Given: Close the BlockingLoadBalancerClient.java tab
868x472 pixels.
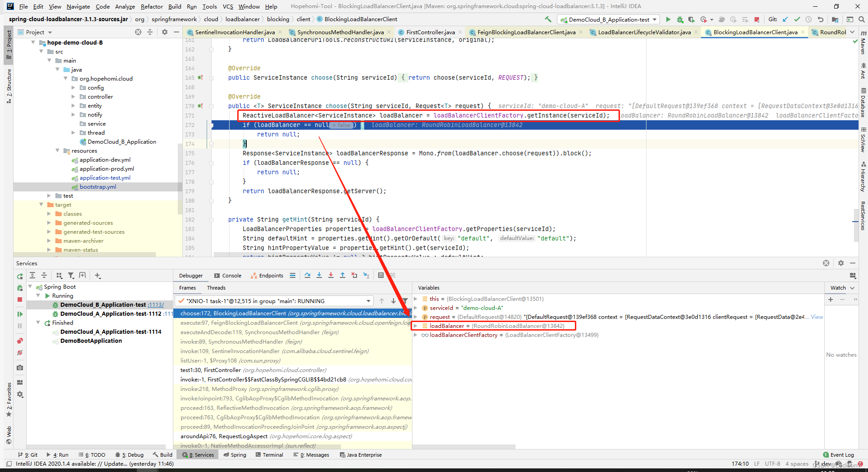Looking at the screenshot, I should (x=802, y=32).
